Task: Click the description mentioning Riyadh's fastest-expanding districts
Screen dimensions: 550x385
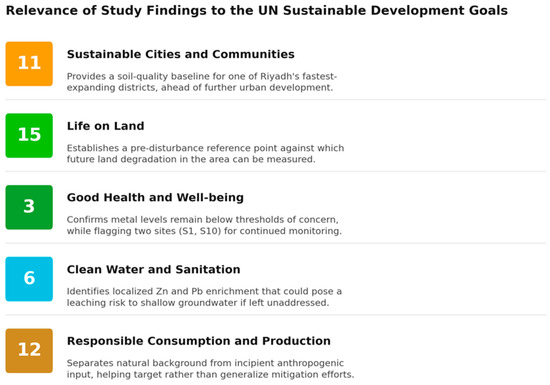Action: (202, 82)
